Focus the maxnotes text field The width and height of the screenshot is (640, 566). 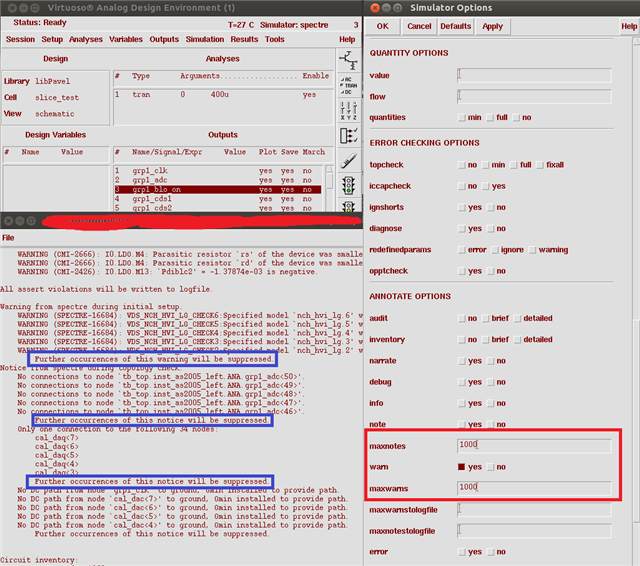point(533,445)
